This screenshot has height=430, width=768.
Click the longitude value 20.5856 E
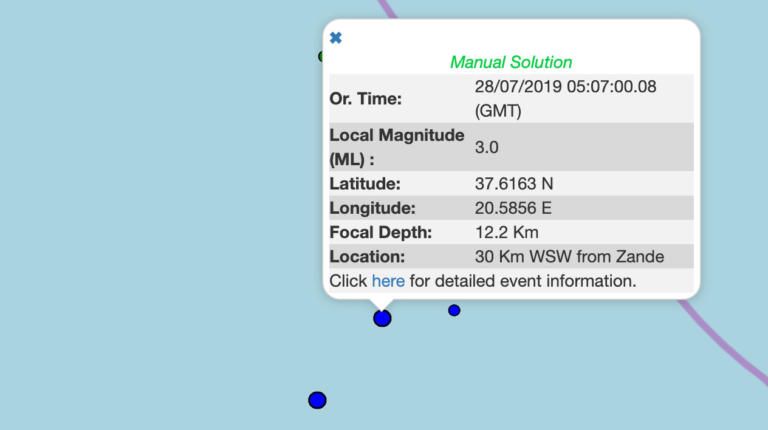pos(513,208)
